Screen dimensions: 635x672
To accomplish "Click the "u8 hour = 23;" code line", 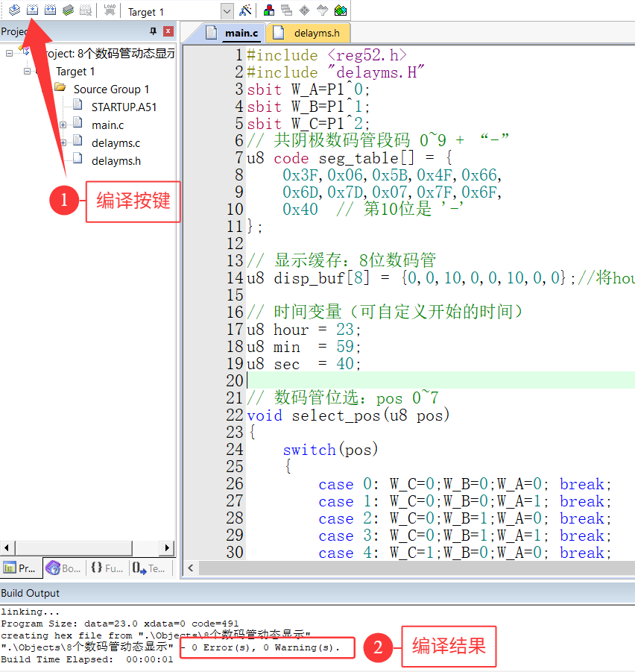I will click(304, 330).
